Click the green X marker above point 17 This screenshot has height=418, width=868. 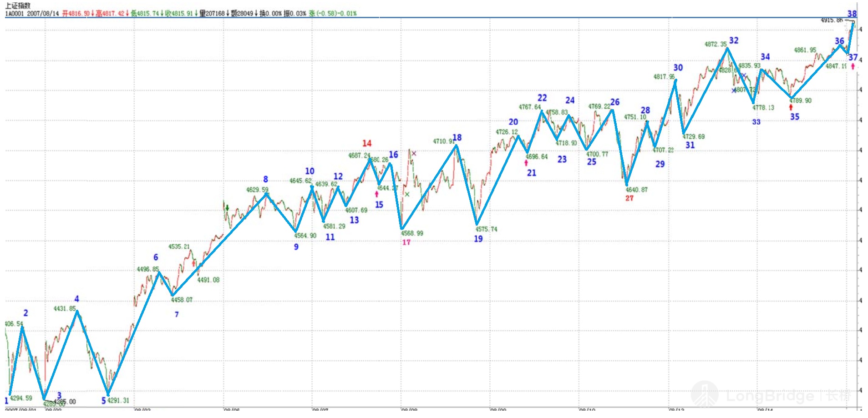point(407,194)
